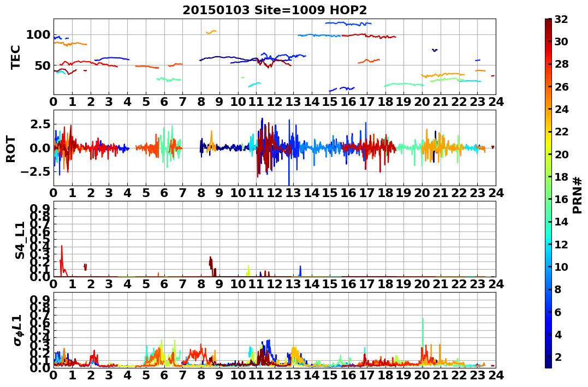This screenshot has width=588, height=387.
Task: Click hour "20" tick under the sigma-phi panel
Action: pyautogui.click(x=422, y=375)
